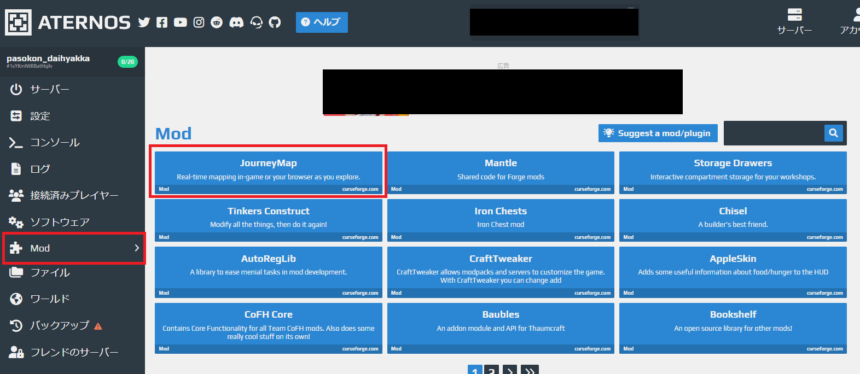Open the Iron Chests mod card

[501, 220]
